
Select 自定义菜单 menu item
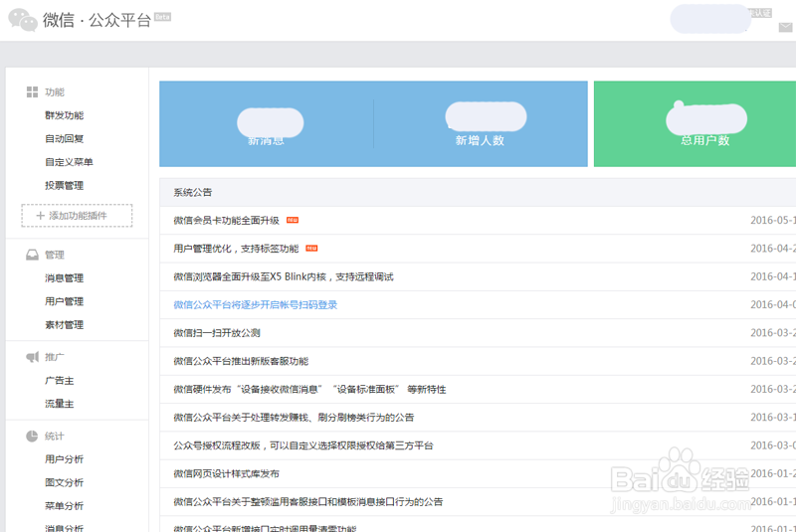[x=69, y=162]
